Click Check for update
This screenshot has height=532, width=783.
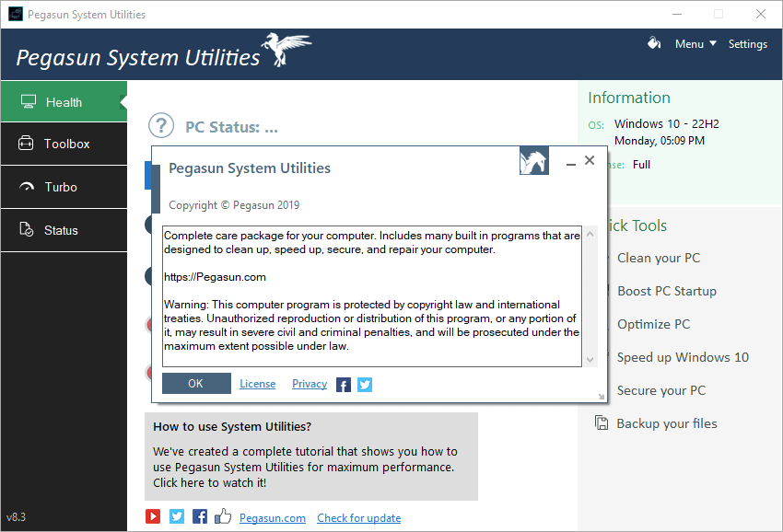[x=358, y=517]
